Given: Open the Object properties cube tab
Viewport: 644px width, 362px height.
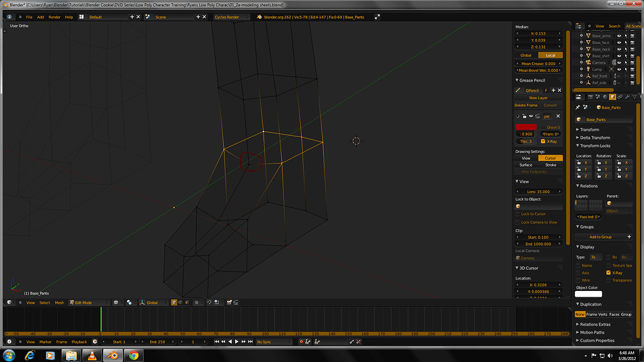Looking at the screenshot, I should tap(613, 97).
